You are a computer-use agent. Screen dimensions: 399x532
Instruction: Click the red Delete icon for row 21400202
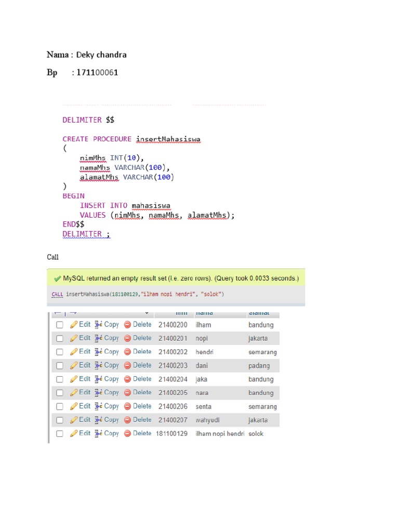pyautogui.click(x=128, y=352)
